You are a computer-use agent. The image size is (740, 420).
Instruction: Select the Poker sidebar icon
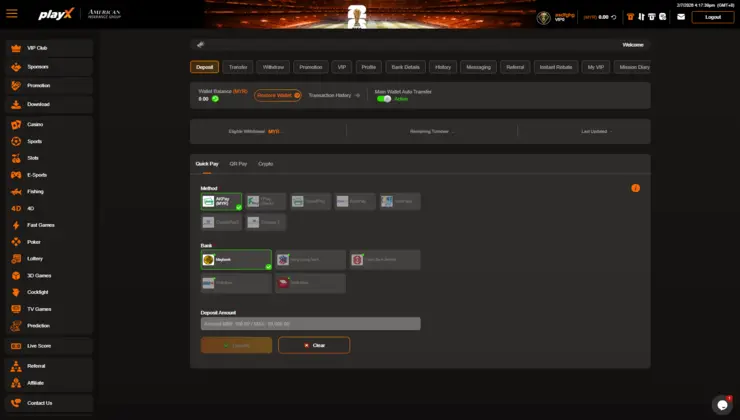pos(16,242)
